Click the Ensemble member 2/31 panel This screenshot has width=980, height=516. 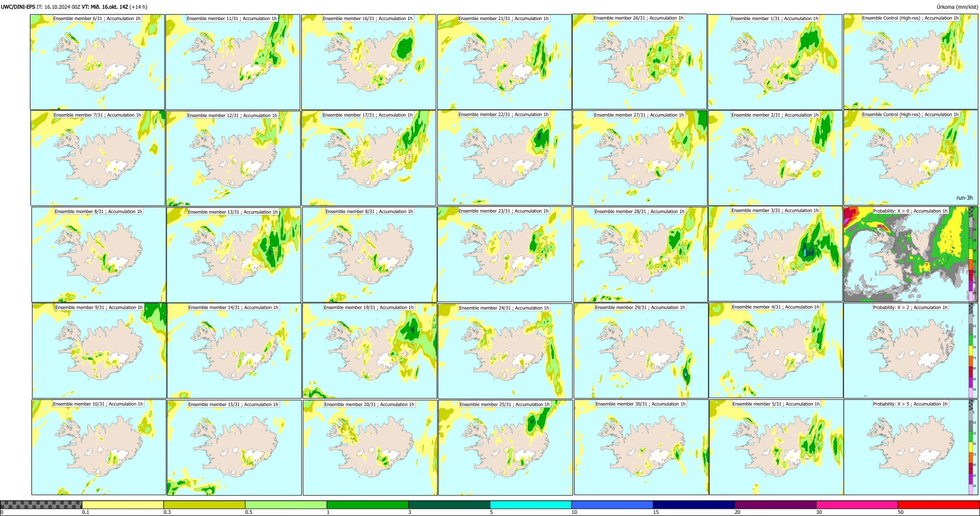[x=775, y=158]
